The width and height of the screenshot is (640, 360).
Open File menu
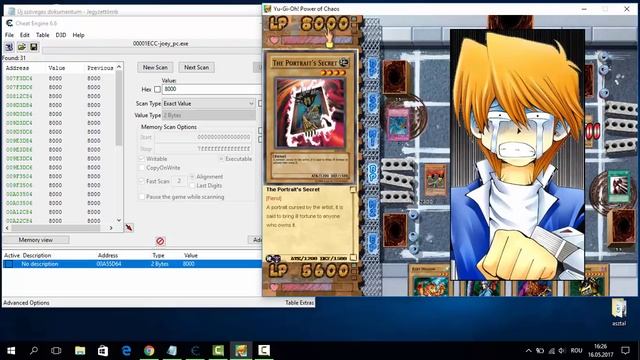point(9,35)
